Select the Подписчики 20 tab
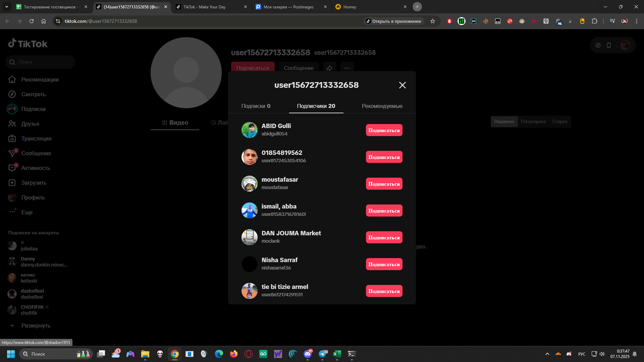644x362 pixels. click(x=316, y=106)
